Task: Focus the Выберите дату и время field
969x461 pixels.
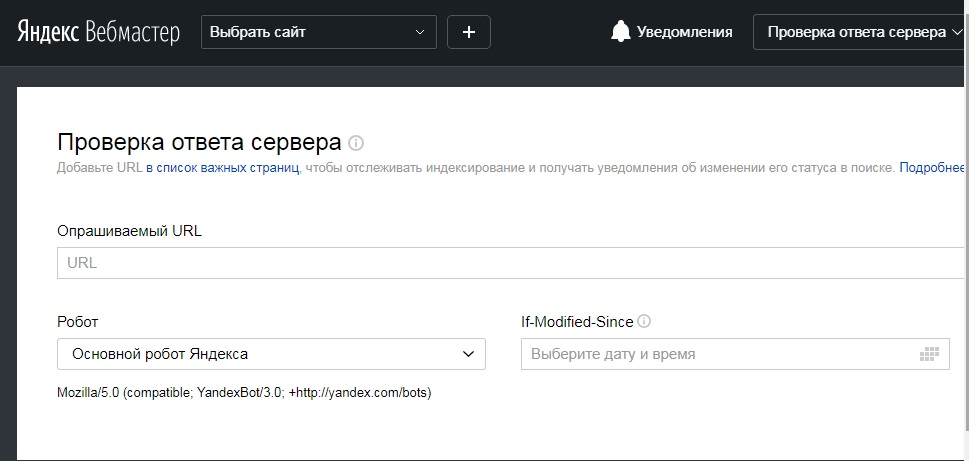Action: [x=735, y=354]
